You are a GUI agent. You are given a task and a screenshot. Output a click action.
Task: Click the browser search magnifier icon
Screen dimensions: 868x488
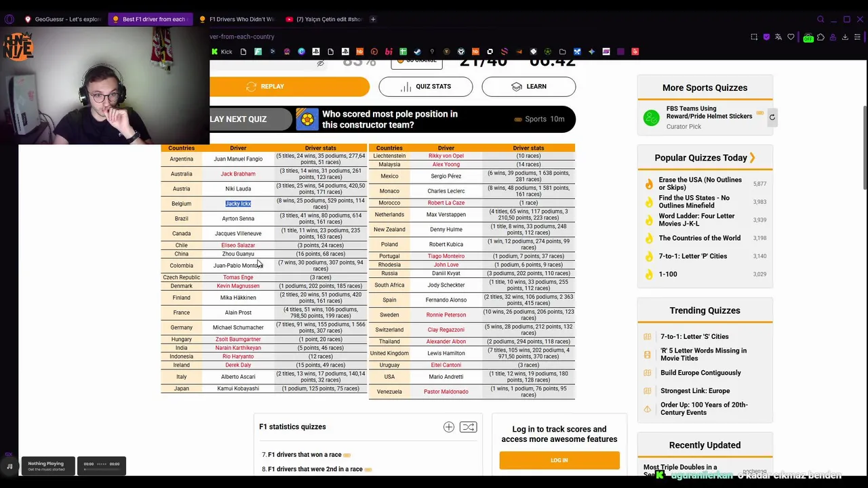tap(821, 19)
